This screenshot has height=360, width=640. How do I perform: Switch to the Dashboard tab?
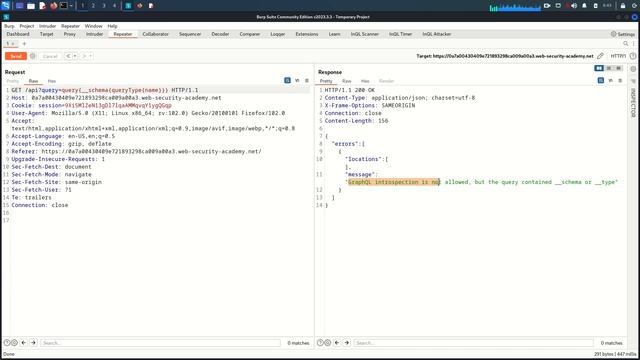(18, 34)
